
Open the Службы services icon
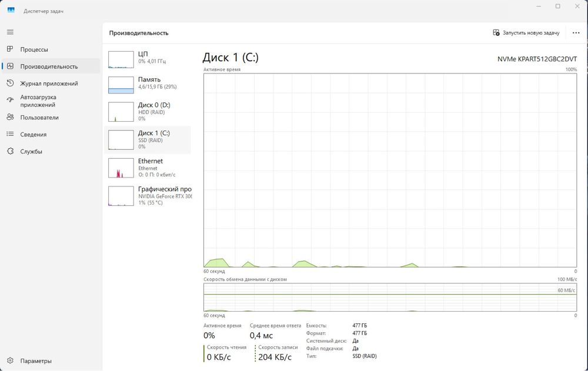pos(10,151)
